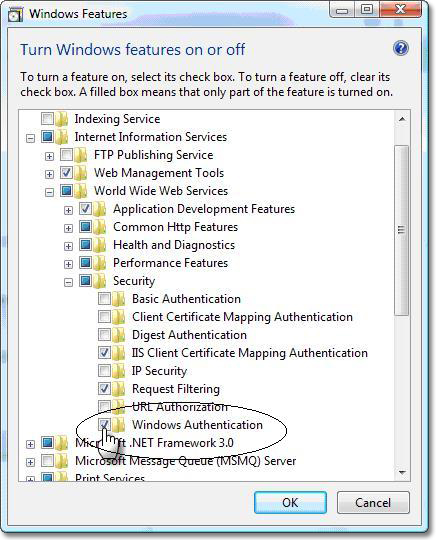Expand the Microsoft Message Queue Server node

[x=30, y=463]
